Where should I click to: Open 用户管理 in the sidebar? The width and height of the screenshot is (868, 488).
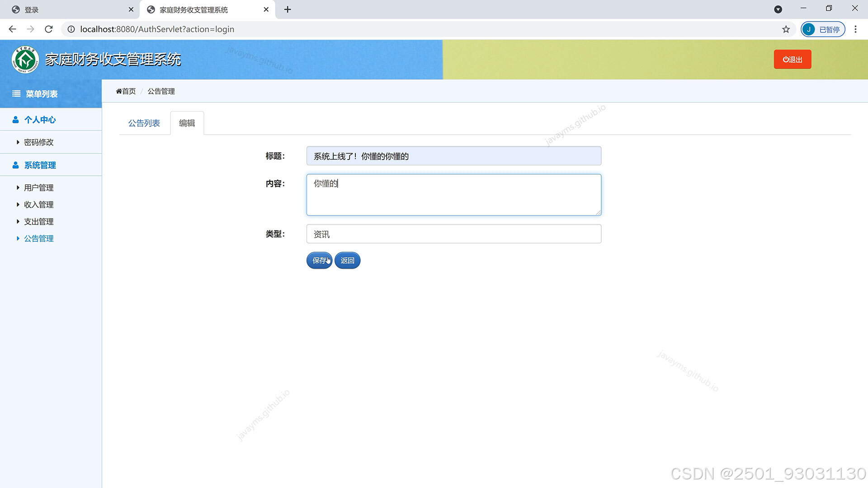pyautogui.click(x=38, y=188)
